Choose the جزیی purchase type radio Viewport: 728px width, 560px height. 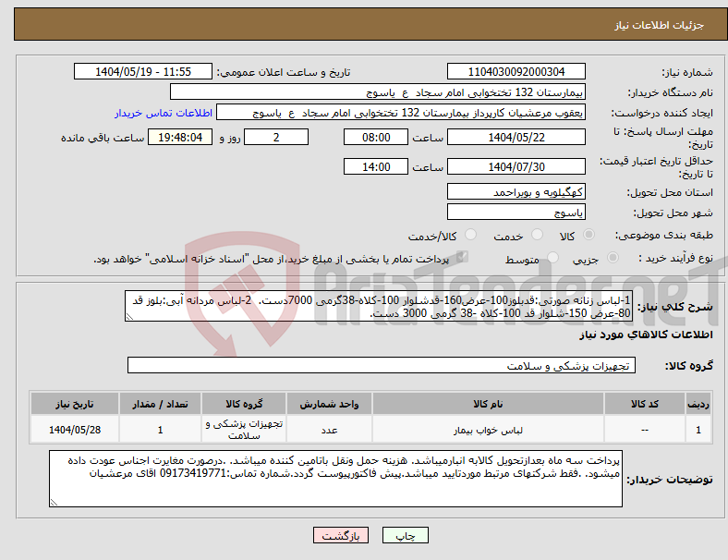(x=613, y=258)
